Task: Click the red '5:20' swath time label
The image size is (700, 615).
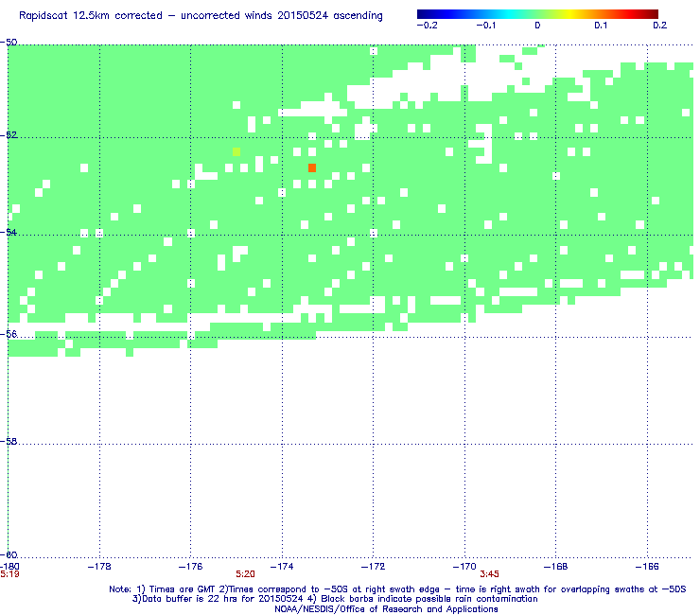Action: point(245,574)
